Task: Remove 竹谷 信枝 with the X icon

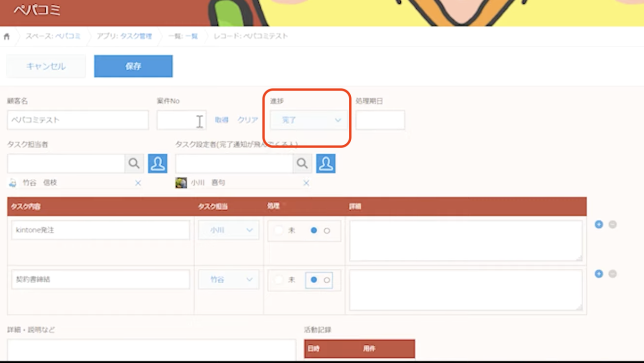Action: (138, 183)
